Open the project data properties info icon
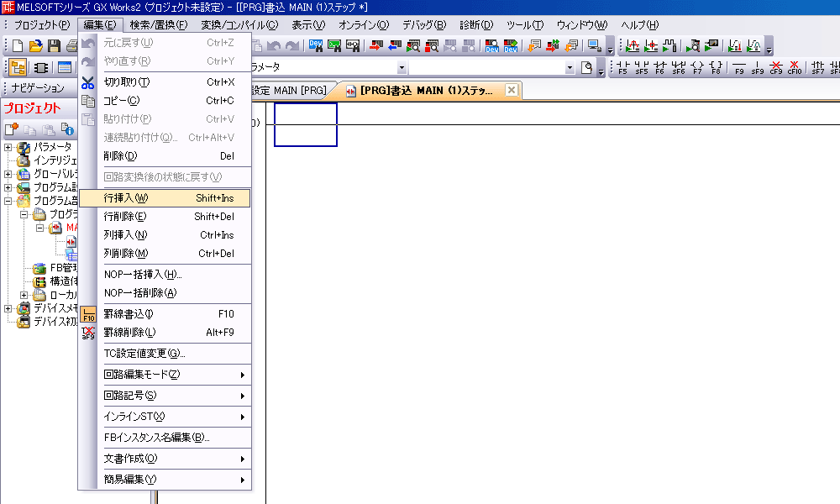The image size is (840, 504). point(67,129)
